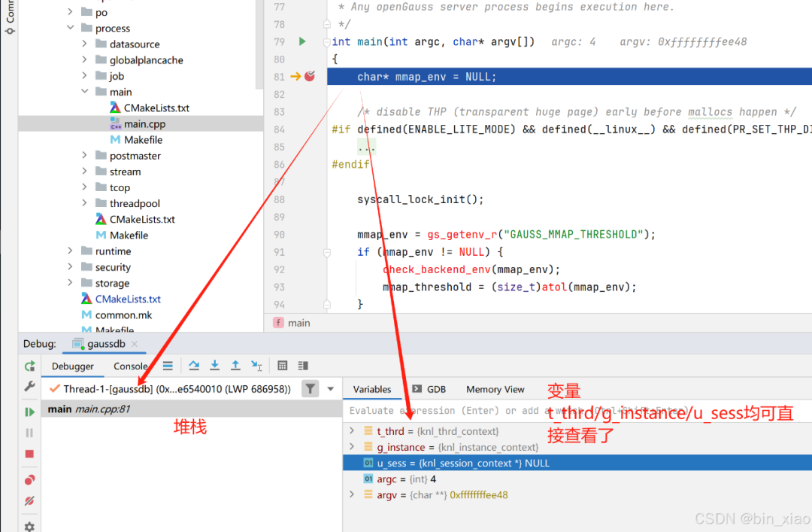Collapse the main folder
This screenshot has height=532, width=812.
pyautogui.click(x=85, y=91)
